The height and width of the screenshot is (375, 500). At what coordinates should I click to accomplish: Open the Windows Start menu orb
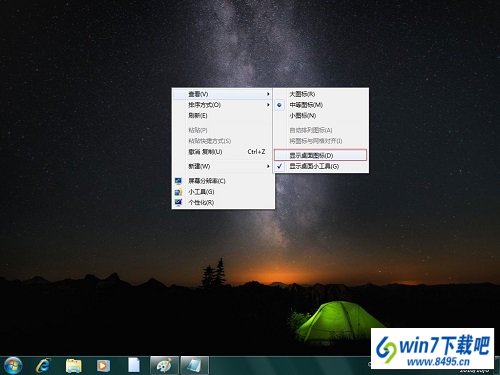[x=13, y=365]
